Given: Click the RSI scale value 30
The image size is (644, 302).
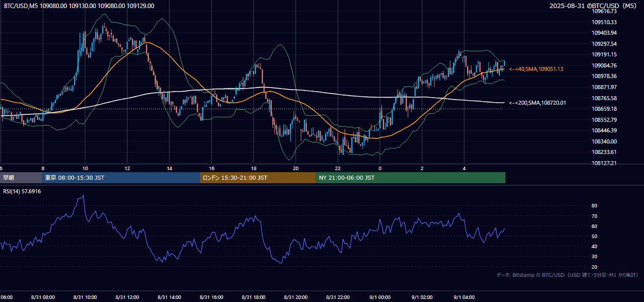Looking at the screenshot, I should pyautogui.click(x=595, y=257).
